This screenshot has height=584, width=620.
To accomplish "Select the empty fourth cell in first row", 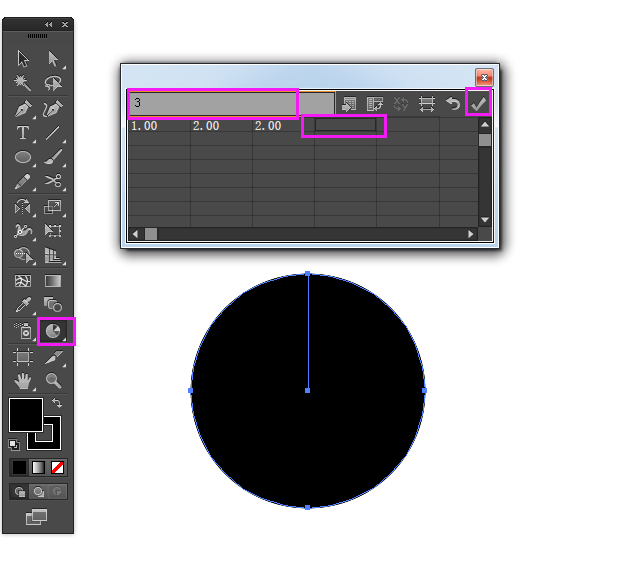I will 346,125.
